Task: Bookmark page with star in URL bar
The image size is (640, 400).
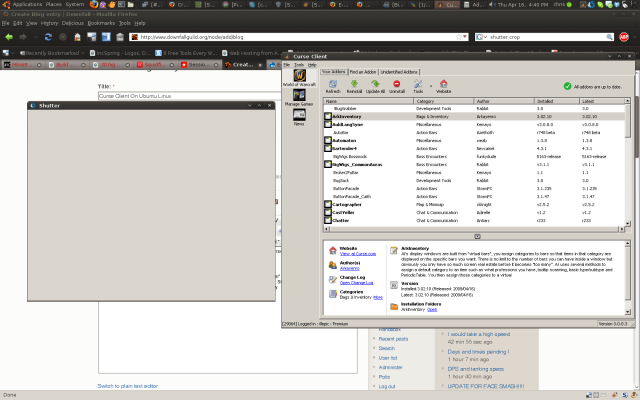Action: 459,37
